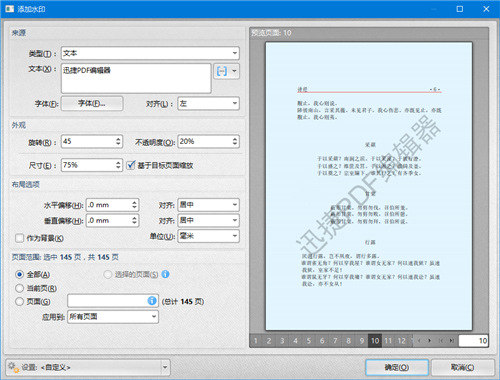Image resolution: width=500 pixels, height=380 pixels.
Task: Adjust the 旋转 value spinner
Action: point(118,141)
